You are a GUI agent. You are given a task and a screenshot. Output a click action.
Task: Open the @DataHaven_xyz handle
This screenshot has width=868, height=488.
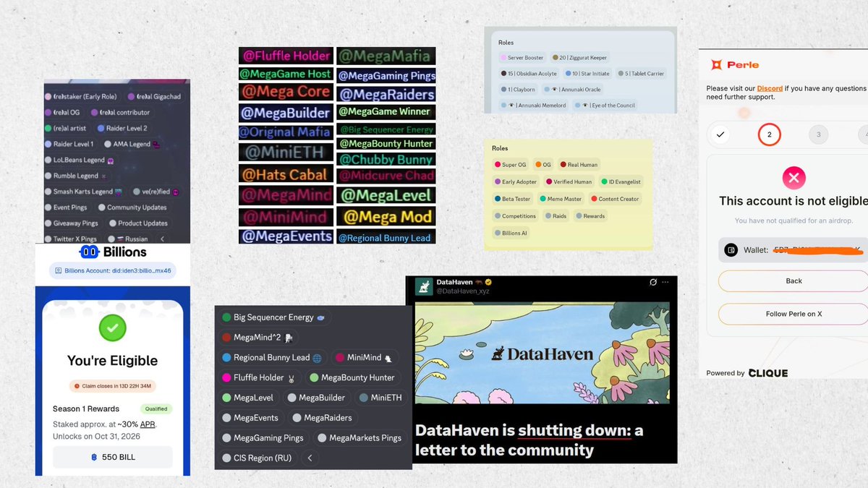[462, 291]
